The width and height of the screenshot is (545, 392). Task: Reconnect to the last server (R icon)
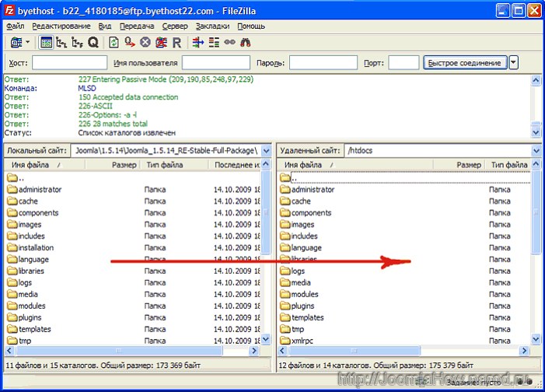176,43
